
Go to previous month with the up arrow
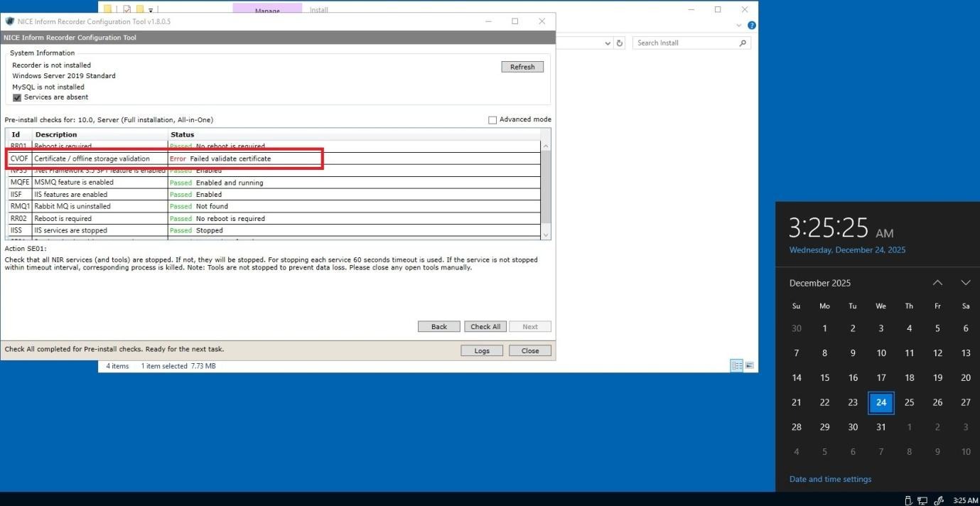(937, 283)
